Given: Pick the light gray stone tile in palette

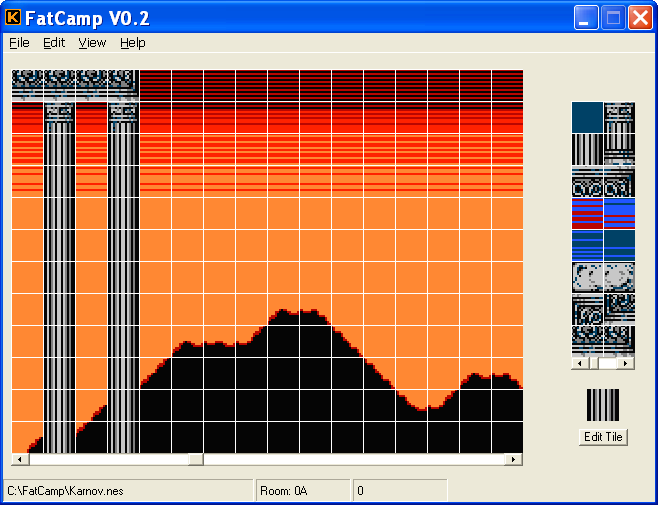Looking at the screenshot, I should click(587, 277).
